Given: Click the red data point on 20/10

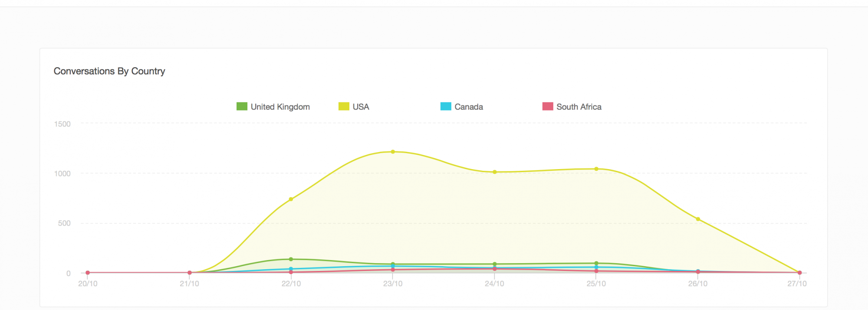Looking at the screenshot, I should pos(88,273).
